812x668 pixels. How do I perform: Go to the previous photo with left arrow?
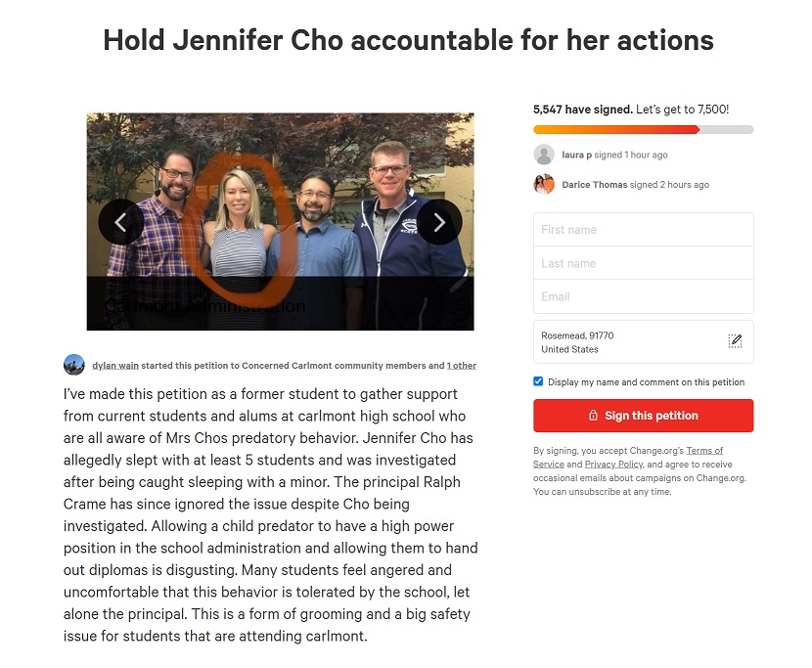[x=121, y=223]
